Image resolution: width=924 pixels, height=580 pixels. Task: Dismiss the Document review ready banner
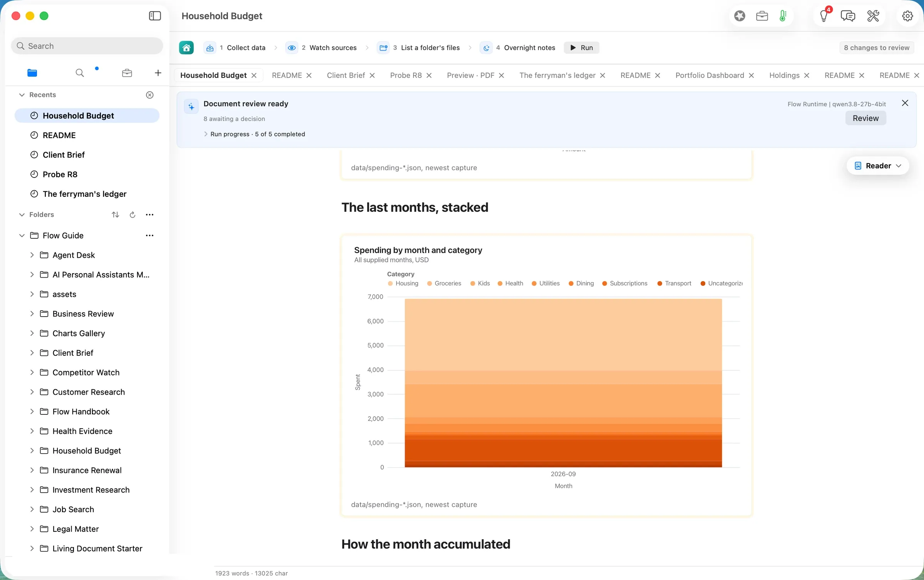[905, 103]
